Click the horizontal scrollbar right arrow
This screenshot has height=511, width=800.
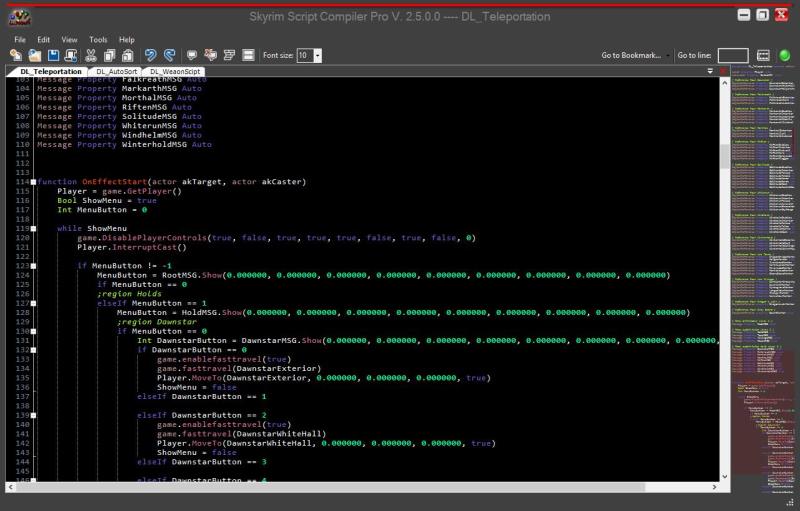click(714, 487)
